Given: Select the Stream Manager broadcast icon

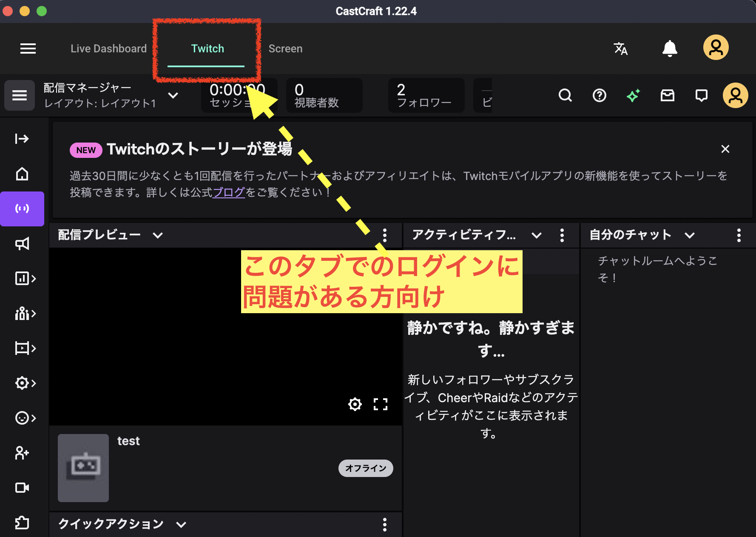Looking at the screenshot, I should pyautogui.click(x=22, y=209).
